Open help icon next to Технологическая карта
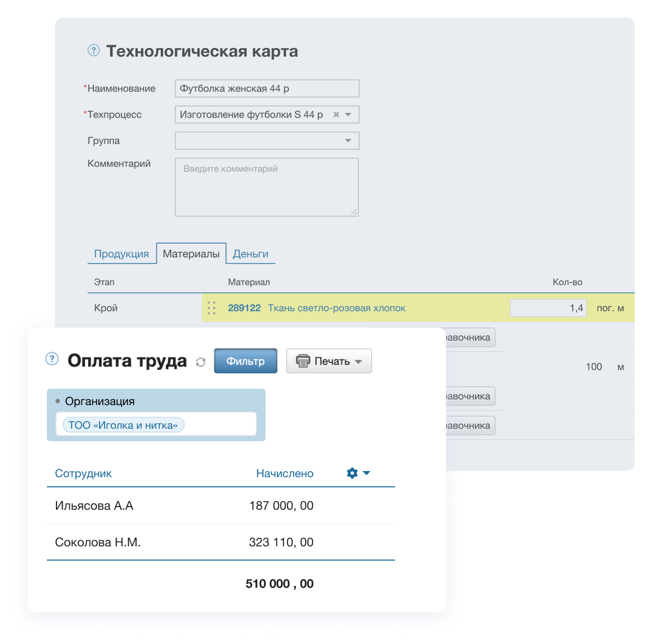Viewport: 672px width, 643px height. pos(94,50)
